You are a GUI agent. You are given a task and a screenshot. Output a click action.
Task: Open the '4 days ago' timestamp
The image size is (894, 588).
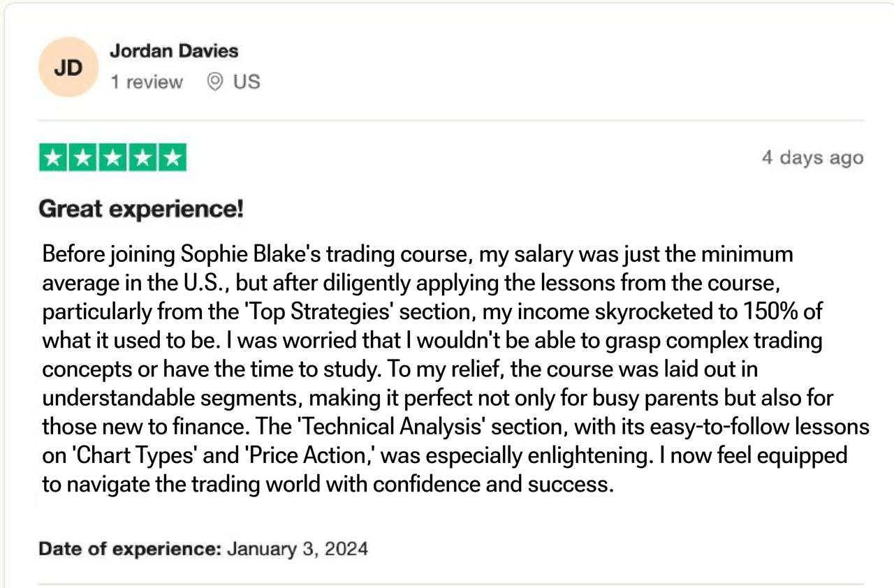(812, 158)
